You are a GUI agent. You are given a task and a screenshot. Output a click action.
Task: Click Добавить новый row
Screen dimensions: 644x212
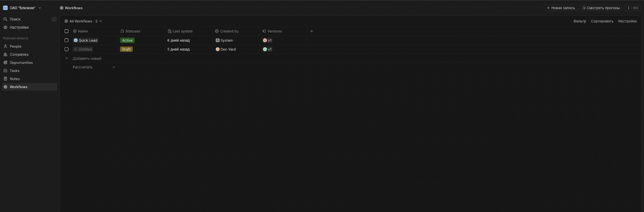coord(87,58)
